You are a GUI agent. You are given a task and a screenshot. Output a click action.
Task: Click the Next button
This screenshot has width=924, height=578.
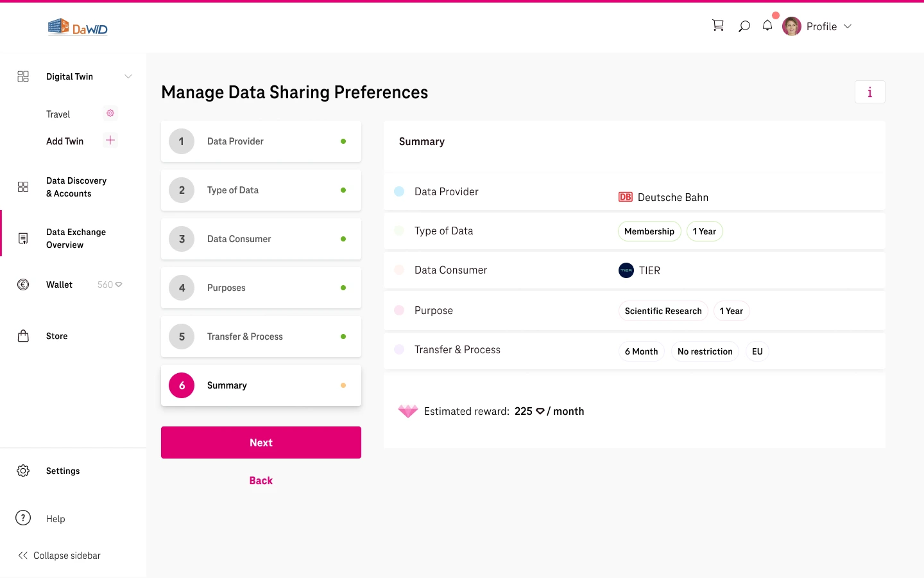(261, 442)
